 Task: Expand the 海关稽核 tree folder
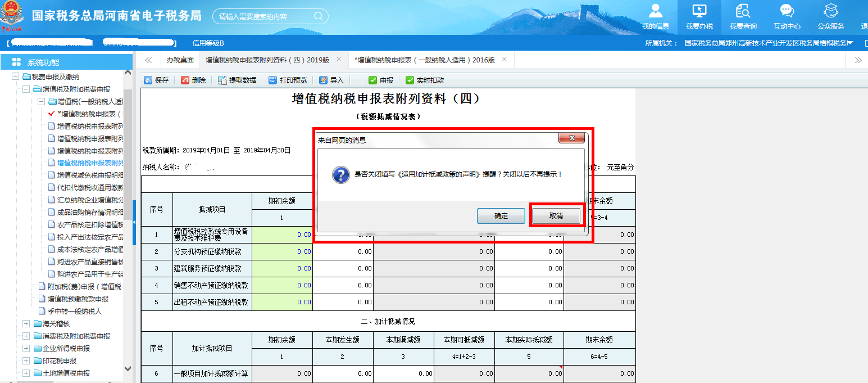tap(26, 324)
